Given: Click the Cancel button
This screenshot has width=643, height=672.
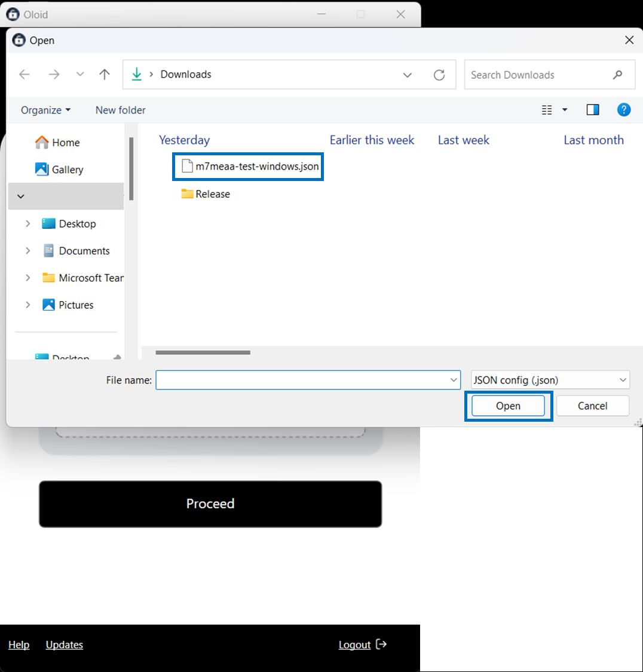Looking at the screenshot, I should (592, 406).
